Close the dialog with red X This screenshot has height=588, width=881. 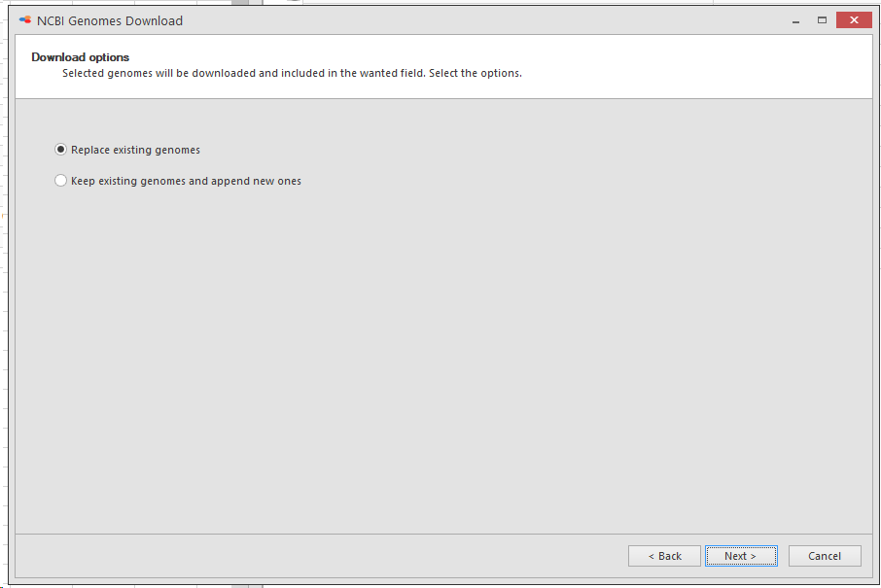(854, 20)
